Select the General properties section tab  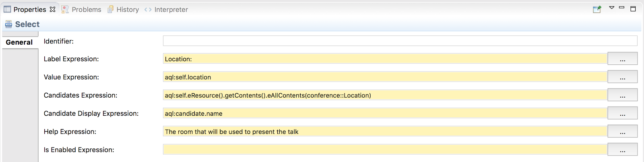(19, 42)
